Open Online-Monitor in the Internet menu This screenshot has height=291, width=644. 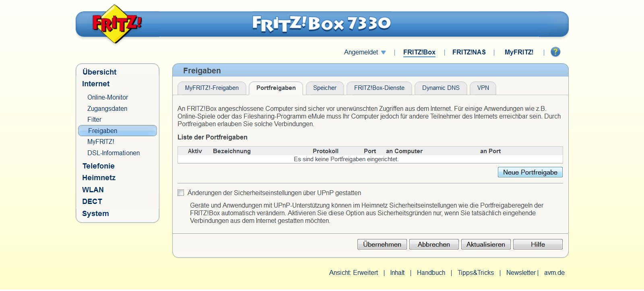click(107, 98)
